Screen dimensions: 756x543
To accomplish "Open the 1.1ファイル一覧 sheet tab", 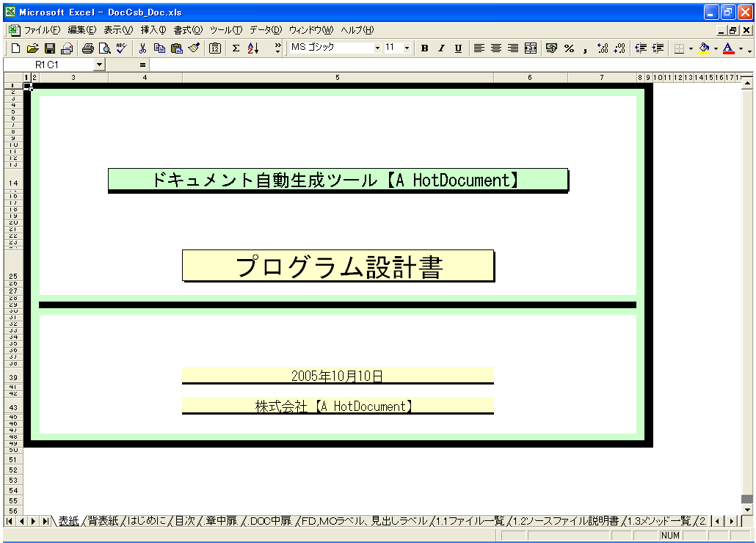I will 470,521.
